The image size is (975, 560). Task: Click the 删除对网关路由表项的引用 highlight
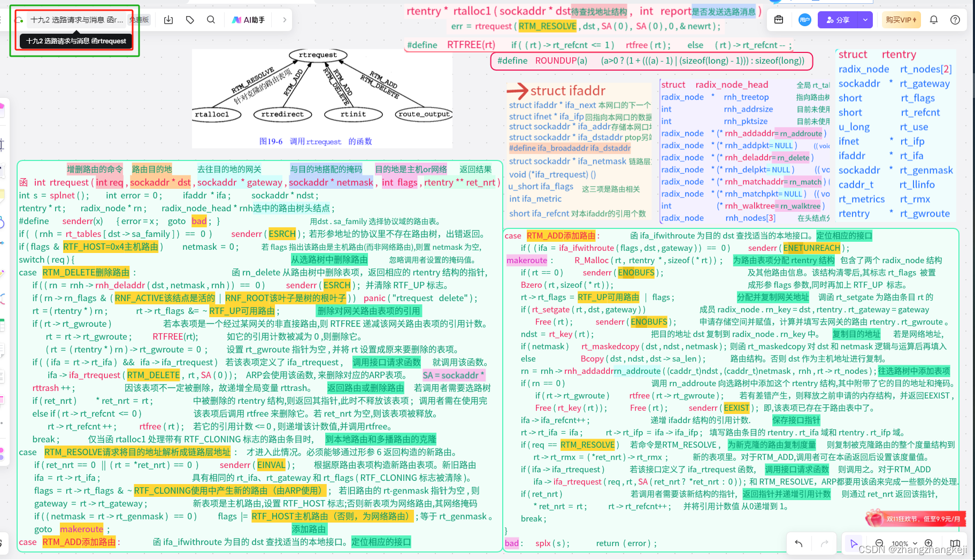click(x=369, y=311)
